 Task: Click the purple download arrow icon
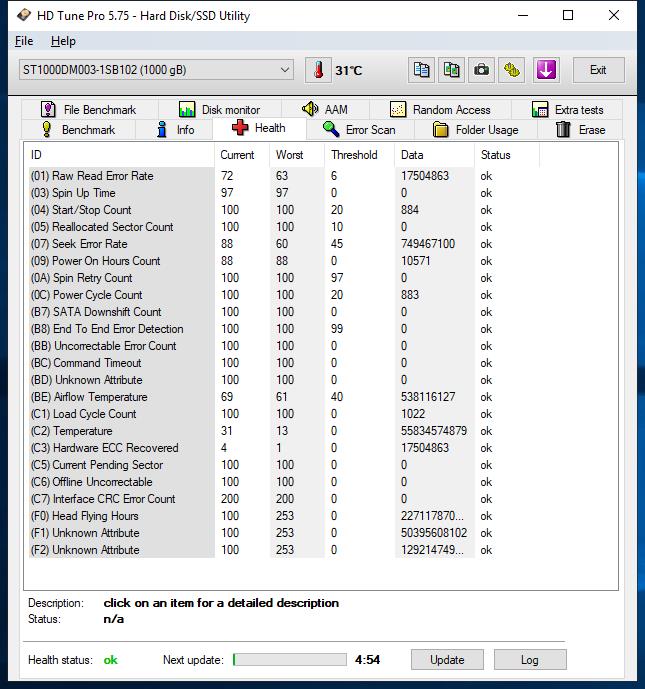[x=546, y=70]
